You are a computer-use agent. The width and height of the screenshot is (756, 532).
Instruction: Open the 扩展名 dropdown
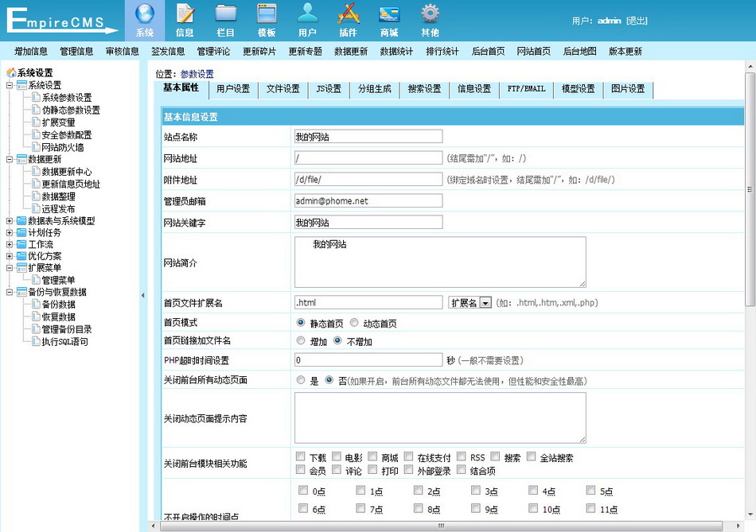pyautogui.click(x=470, y=303)
